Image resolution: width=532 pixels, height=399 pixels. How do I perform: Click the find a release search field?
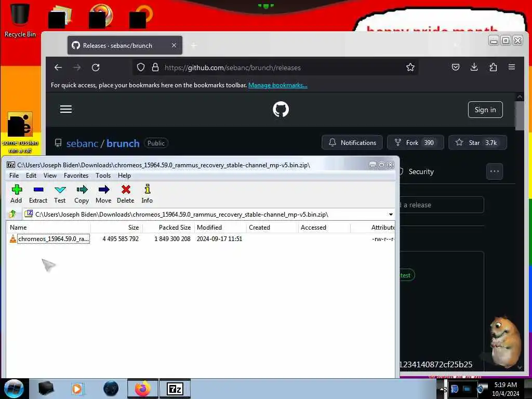[441, 205]
